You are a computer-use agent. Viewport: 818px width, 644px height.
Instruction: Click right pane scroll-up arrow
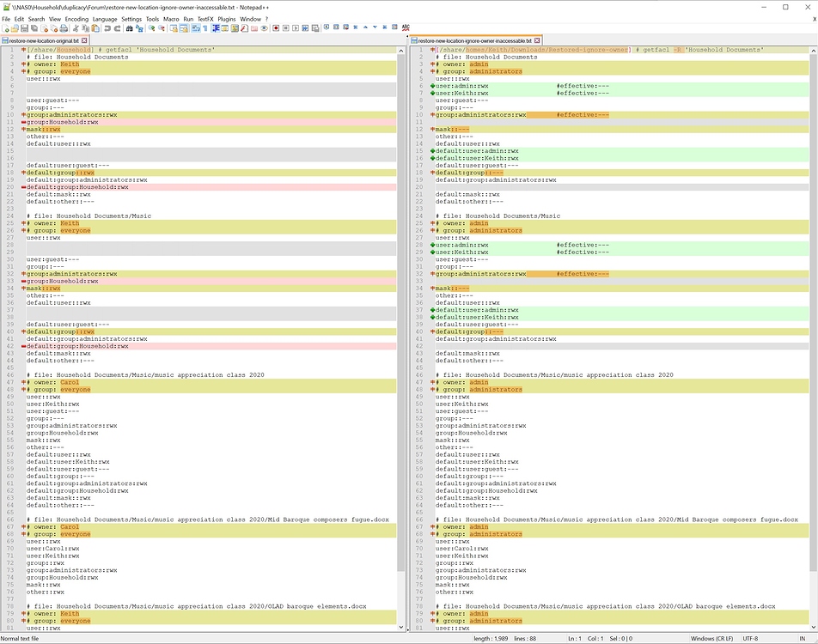(814, 51)
